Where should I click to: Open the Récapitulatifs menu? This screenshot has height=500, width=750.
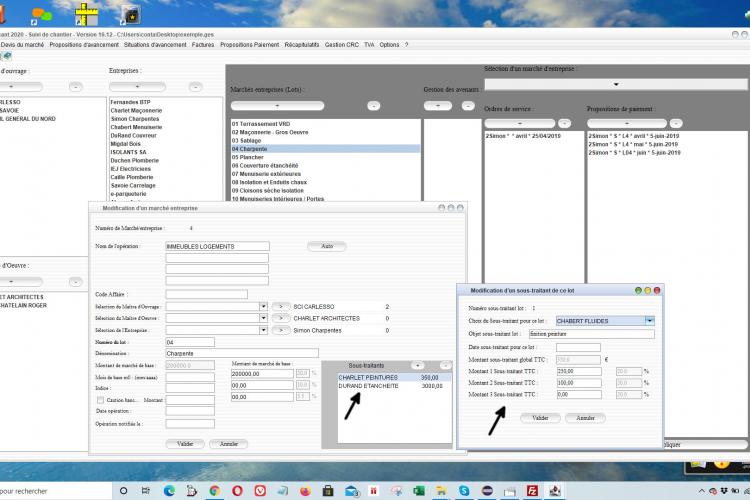click(x=302, y=44)
